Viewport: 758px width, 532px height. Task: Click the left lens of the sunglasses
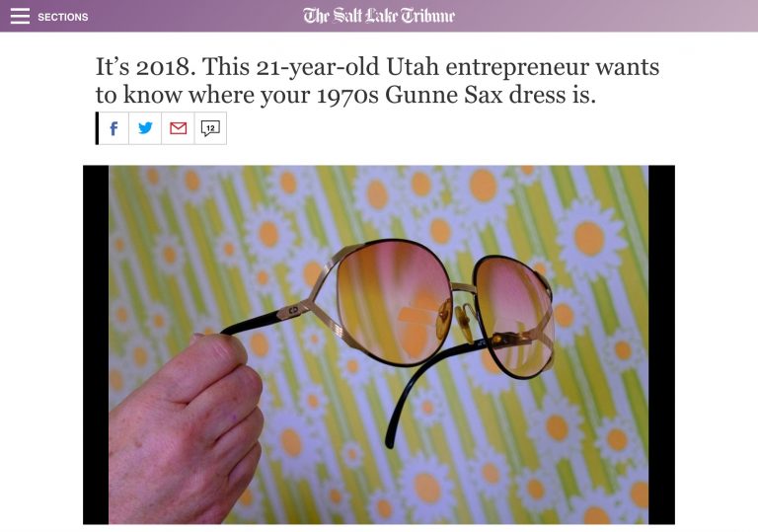pyautogui.click(x=394, y=302)
